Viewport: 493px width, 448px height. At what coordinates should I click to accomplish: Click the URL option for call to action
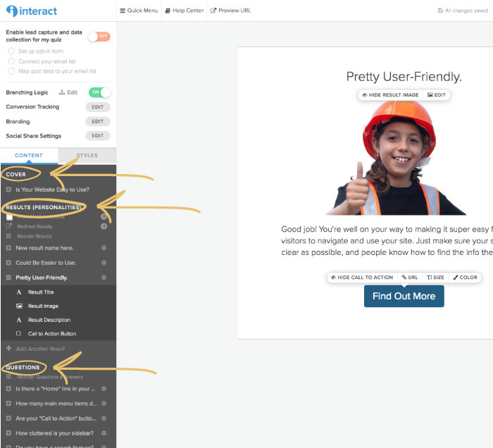pos(410,278)
